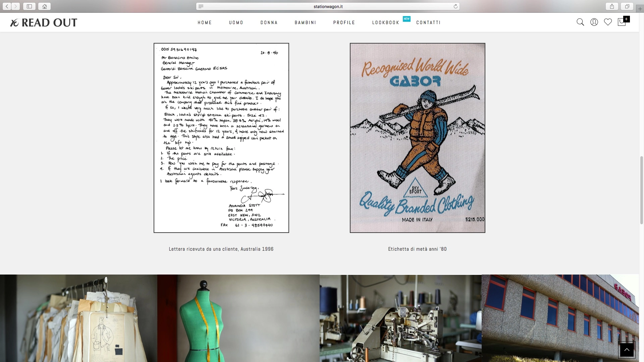Click the stationwagon.it address bar
The height and width of the screenshot is (362, 644).
pos(328,6)
